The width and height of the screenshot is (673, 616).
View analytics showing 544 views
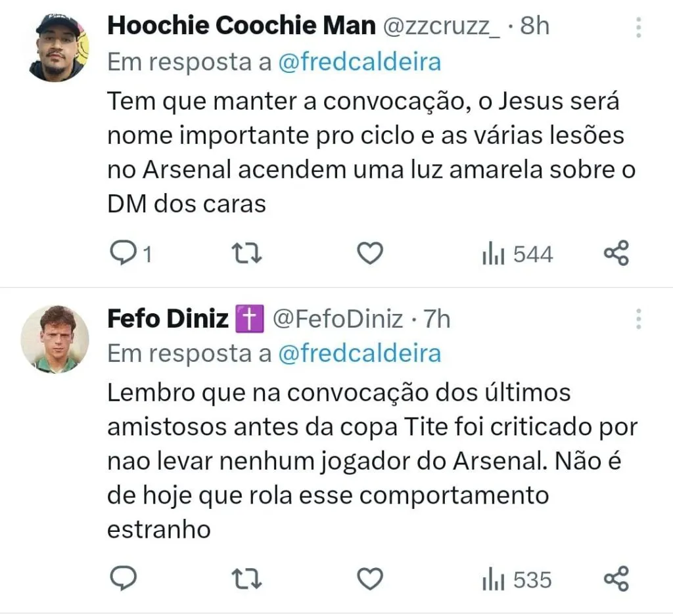coord(517,254)
